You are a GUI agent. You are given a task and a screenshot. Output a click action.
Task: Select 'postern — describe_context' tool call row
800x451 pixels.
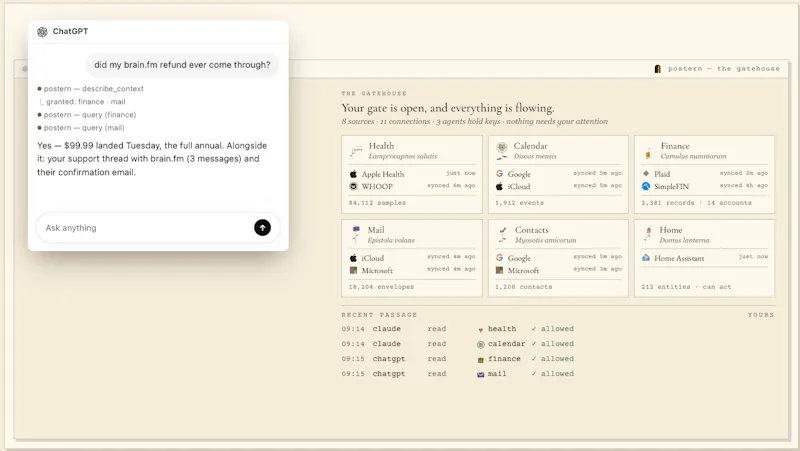coord(90,88)
